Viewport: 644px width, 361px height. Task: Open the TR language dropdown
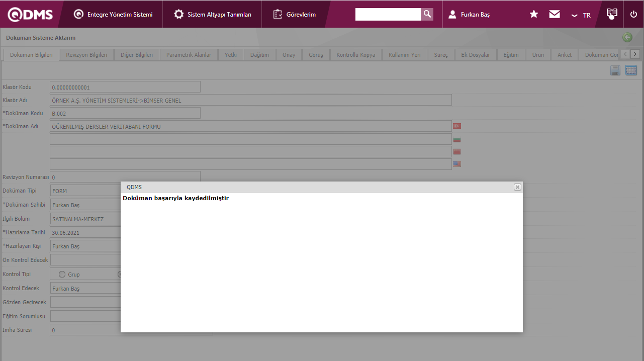581,15
